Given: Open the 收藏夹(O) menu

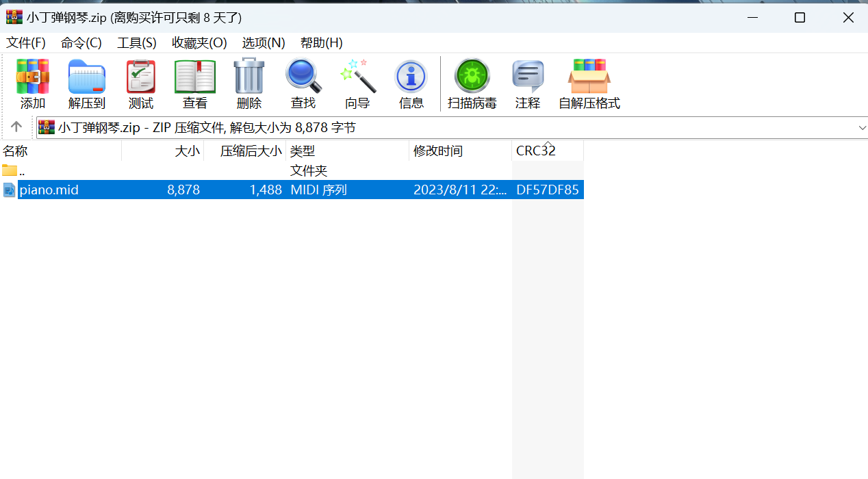Looking at the screenshot, I should [x=199, y=42].
